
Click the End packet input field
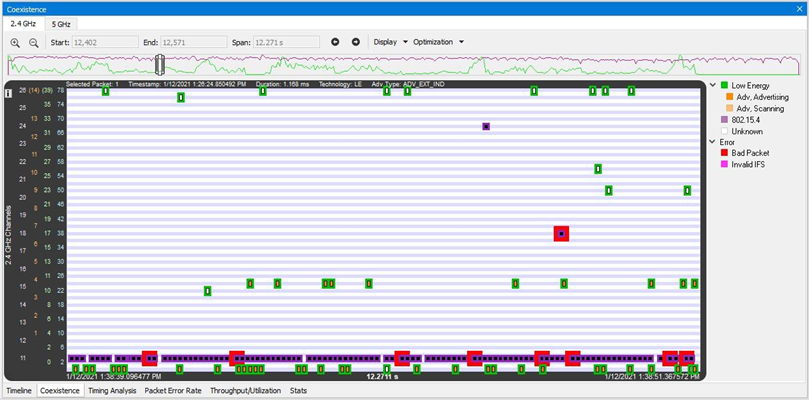coord(193,42)
